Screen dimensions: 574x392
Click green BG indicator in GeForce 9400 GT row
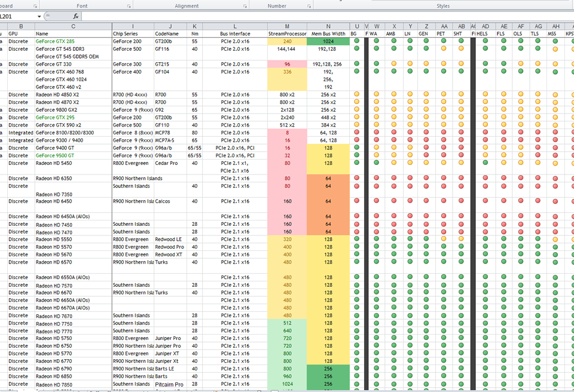[x=356, y=148]
